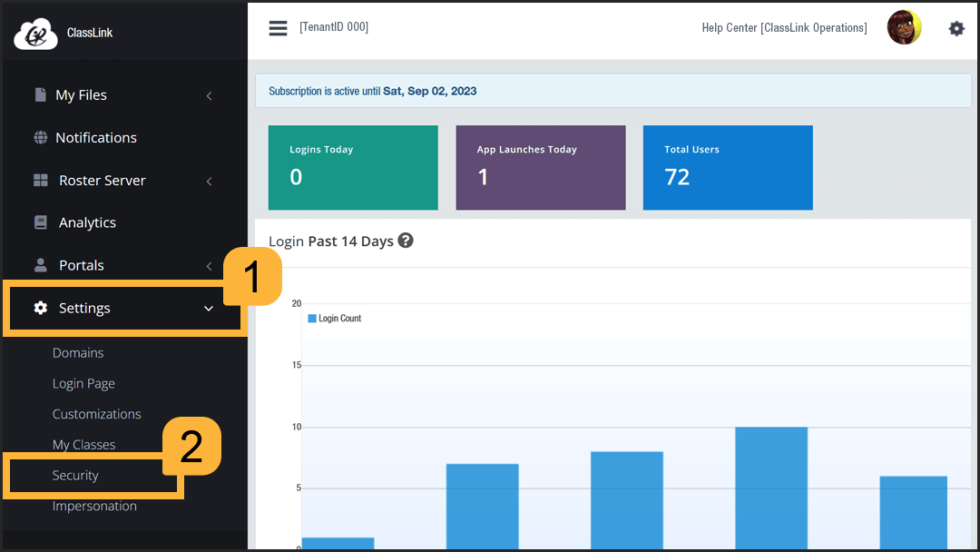
Task: Open the Login Page settings
Action: click(83, 384)
